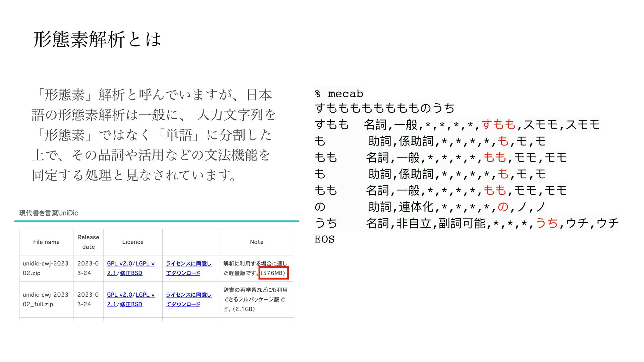Image resolution: width=644 pixels, height=362 pixels.
Task: Click the second row's GPL v2.0 link
Action: [119, 295]
